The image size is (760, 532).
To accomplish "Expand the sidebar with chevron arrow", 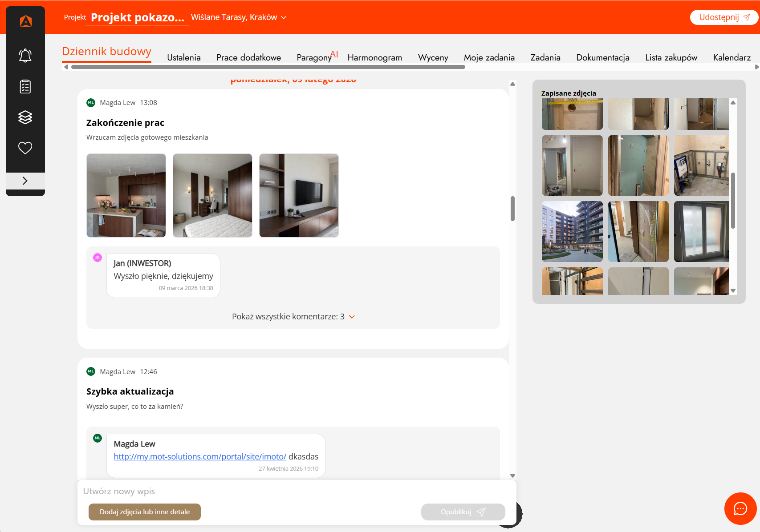I will pyautogui.click(x=25, y=181).
